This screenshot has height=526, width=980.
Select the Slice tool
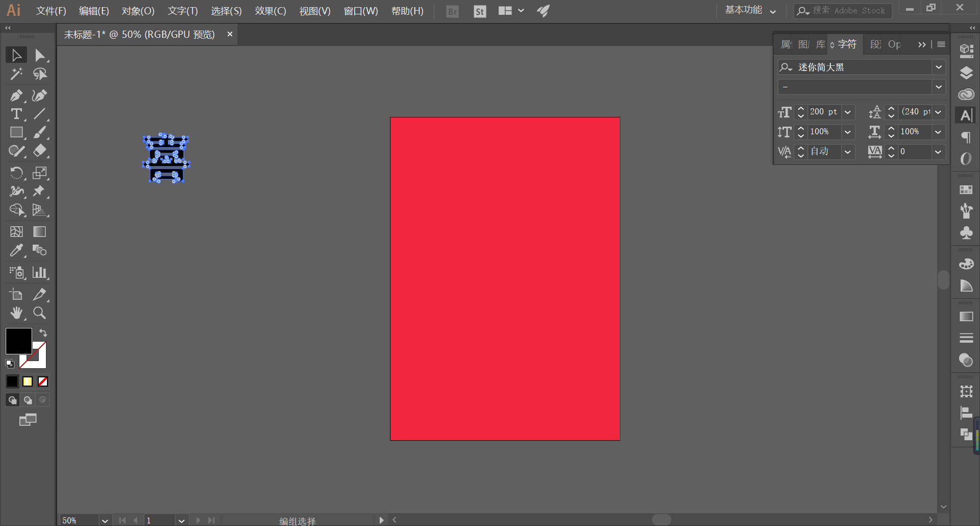point(40,294)
